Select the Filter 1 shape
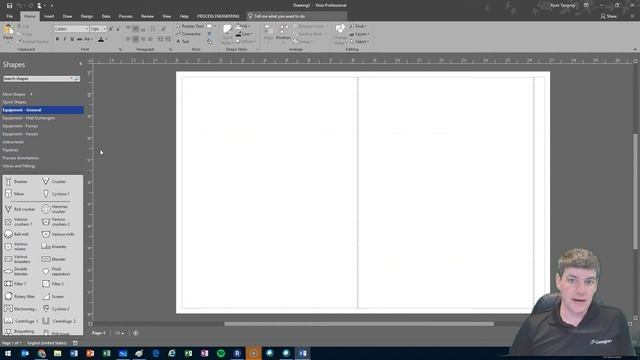The width and height of the screenshot is (640, 360). tap(16, 284)
